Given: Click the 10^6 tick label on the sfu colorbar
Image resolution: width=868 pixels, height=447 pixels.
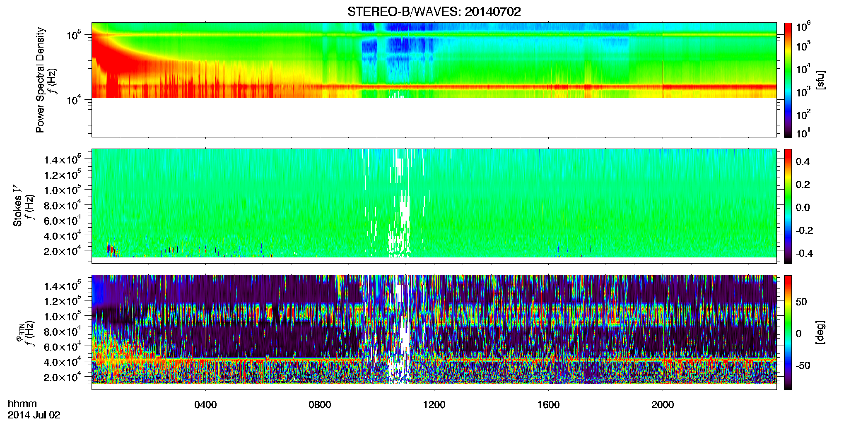Looking at the screenshot, I should pyautogui.click(x=803, y=26).
